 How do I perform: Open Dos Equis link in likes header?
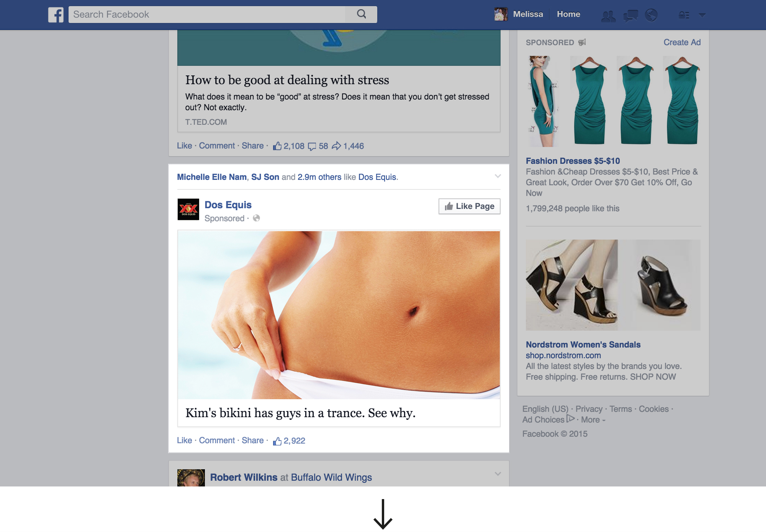pos(377,177)
